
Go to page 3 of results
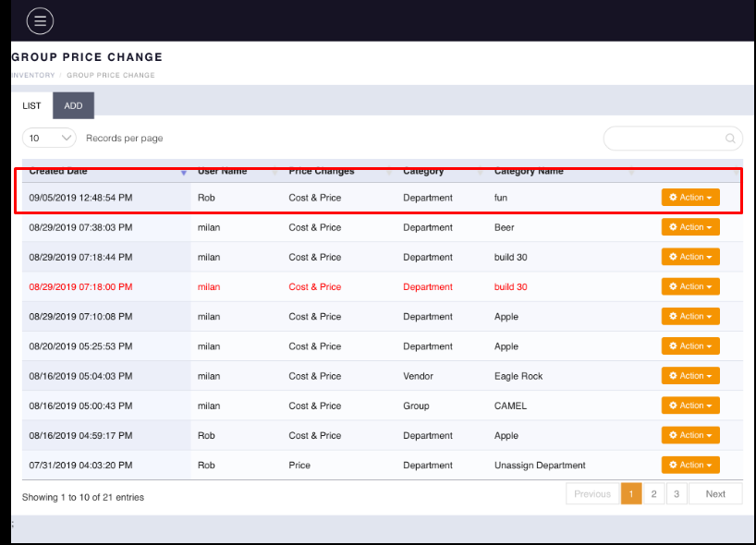tap(677, 494)
